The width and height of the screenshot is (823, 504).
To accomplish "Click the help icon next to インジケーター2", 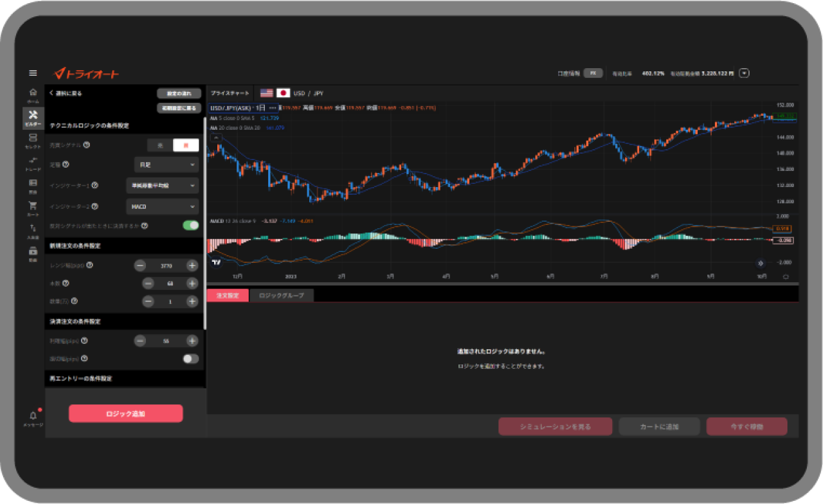I will coord(95,206).
